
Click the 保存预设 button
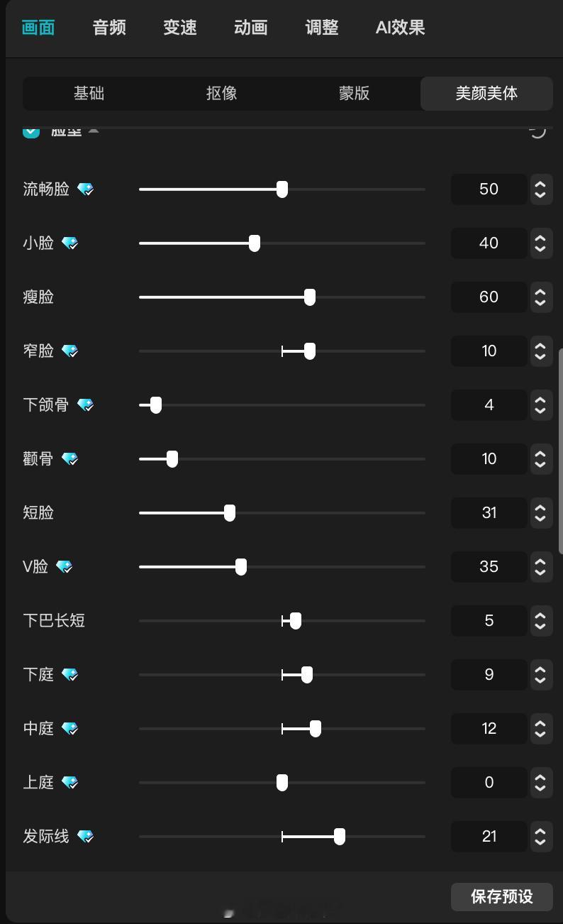point(501,896)
